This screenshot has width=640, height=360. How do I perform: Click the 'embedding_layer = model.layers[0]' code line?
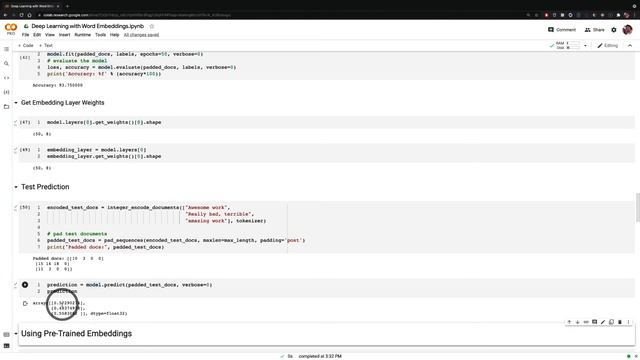96,150
